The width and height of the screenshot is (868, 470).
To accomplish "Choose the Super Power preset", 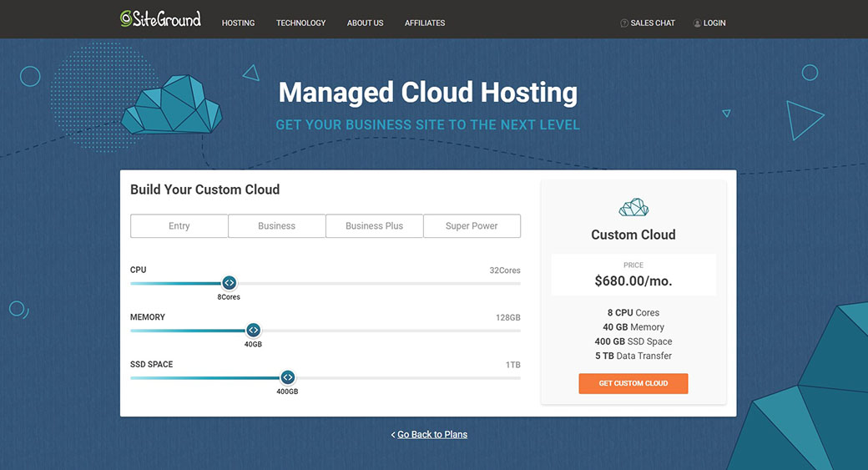I will (x=472, y=226).
